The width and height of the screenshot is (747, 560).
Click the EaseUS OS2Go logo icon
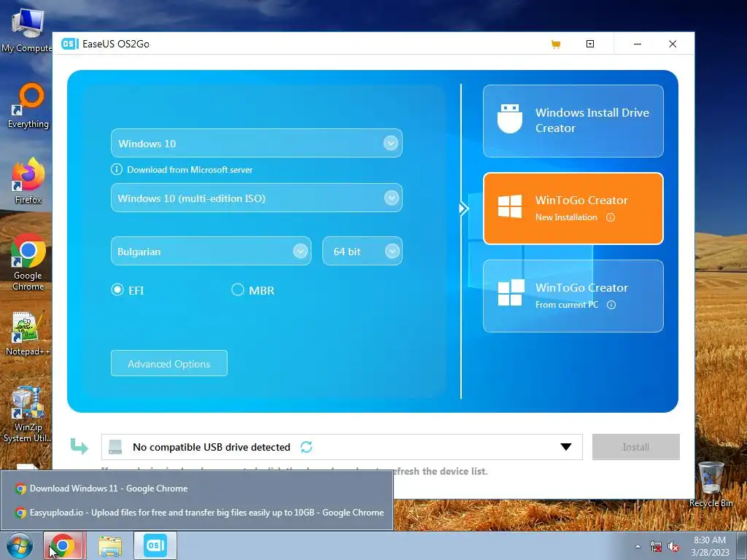tap(69, 44)
